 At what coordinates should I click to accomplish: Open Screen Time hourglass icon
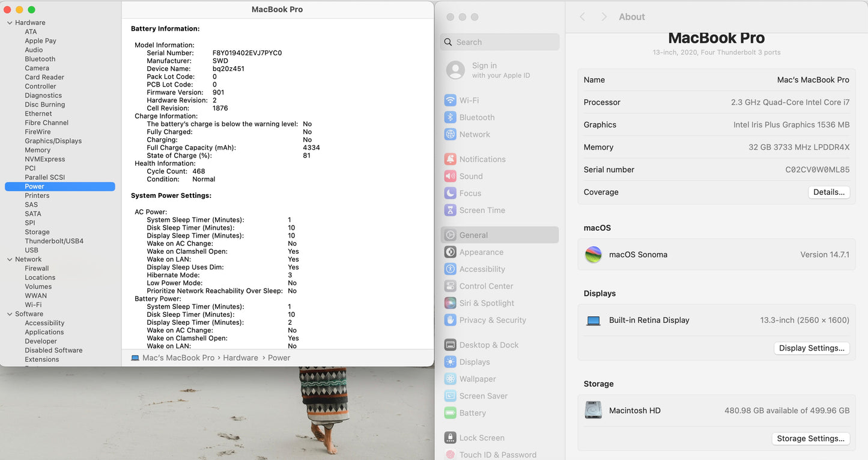[x=450, y=210]
